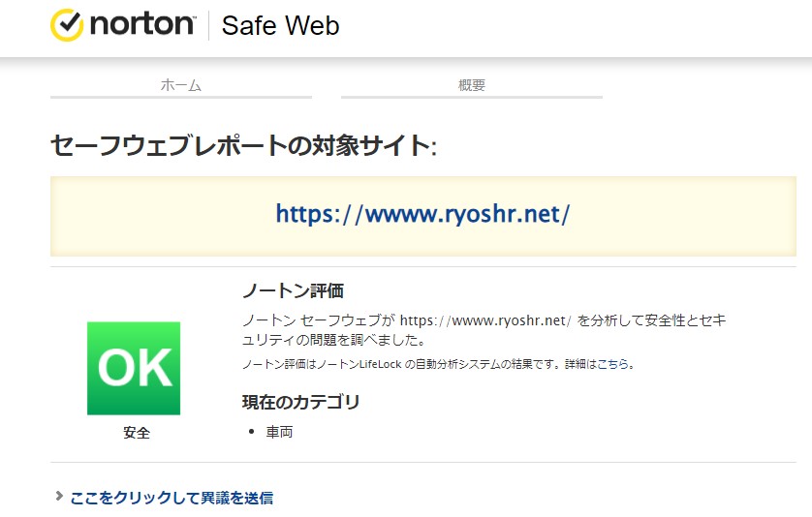This screenshot has height=517, width=812.
Task: Open the ホーム tab
Action: pyautogui.click(x=181, y=85)
